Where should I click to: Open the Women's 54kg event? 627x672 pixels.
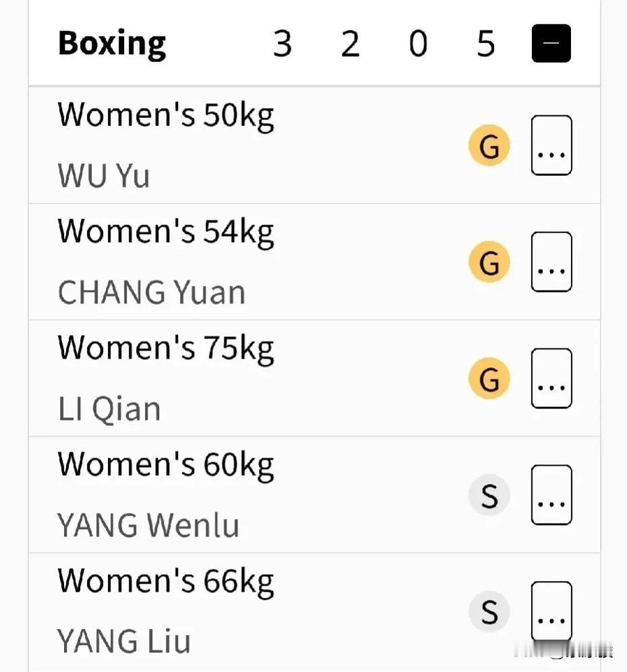click(166, 232)
